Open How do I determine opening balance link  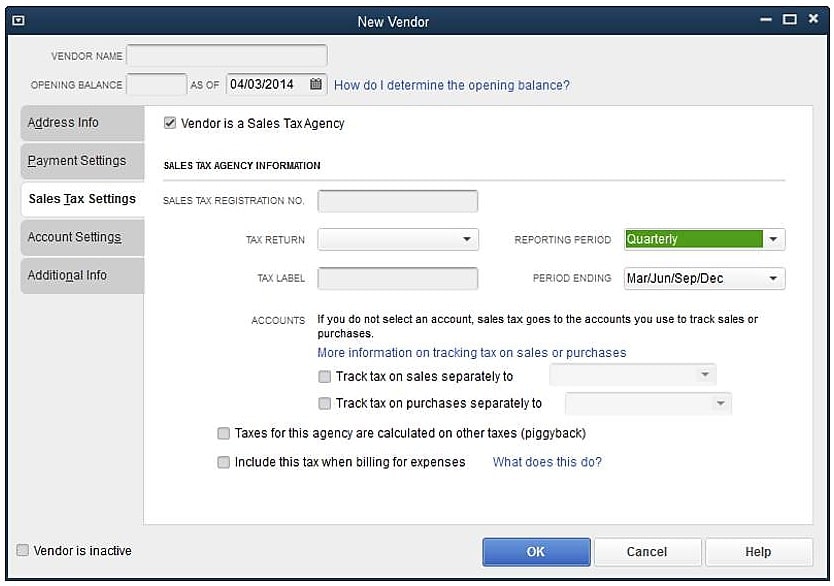coord(452,85)
